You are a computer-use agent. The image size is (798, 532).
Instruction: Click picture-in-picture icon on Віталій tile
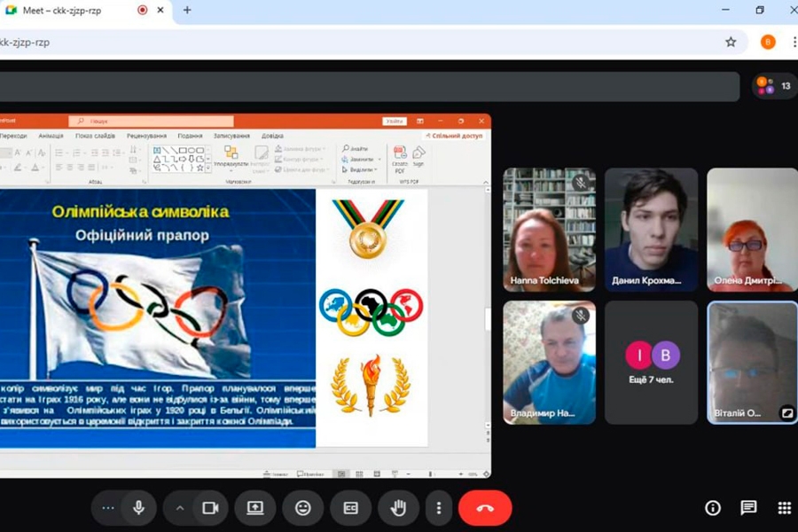(x=786, y=413)
